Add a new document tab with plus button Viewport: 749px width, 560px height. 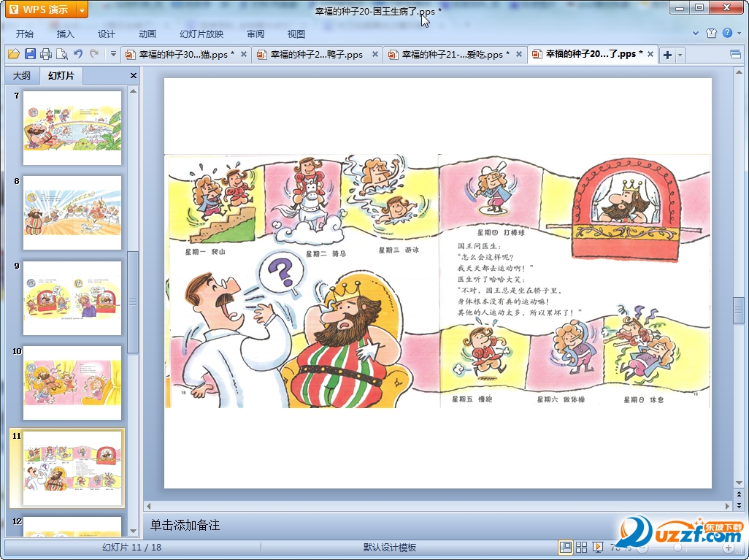pyautogui.click(x=667, y=55)
